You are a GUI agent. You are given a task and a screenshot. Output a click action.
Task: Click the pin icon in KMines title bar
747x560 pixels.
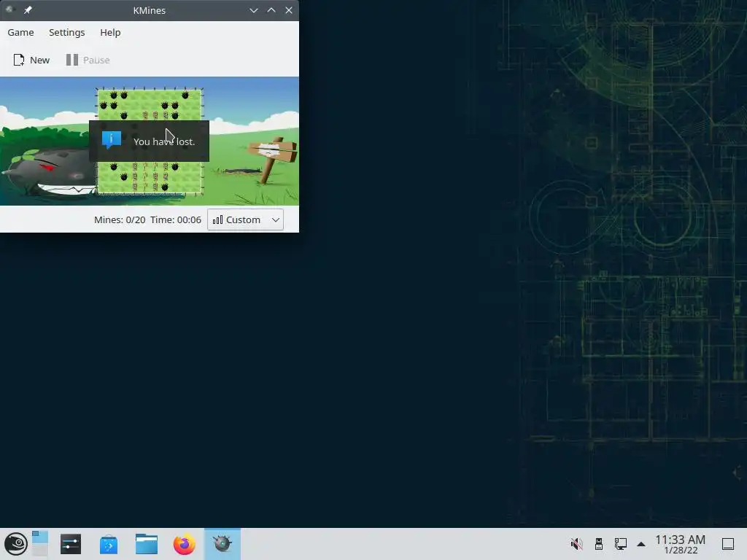click(28, 10)
